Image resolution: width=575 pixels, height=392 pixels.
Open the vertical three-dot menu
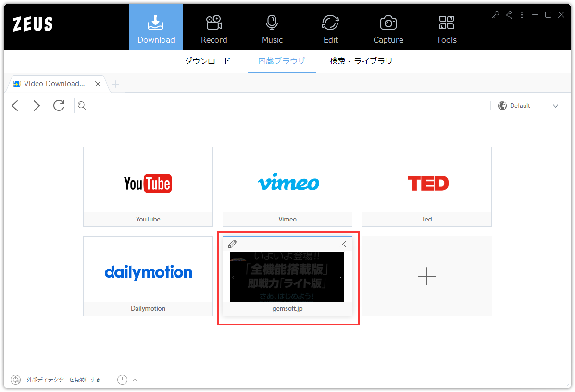pos(522,15)
